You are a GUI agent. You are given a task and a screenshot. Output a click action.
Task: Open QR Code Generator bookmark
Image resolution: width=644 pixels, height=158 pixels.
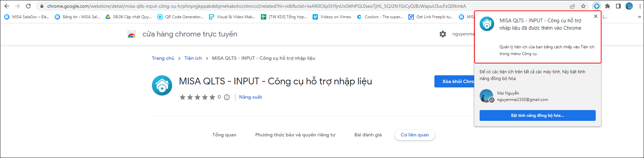pos(180,17)
